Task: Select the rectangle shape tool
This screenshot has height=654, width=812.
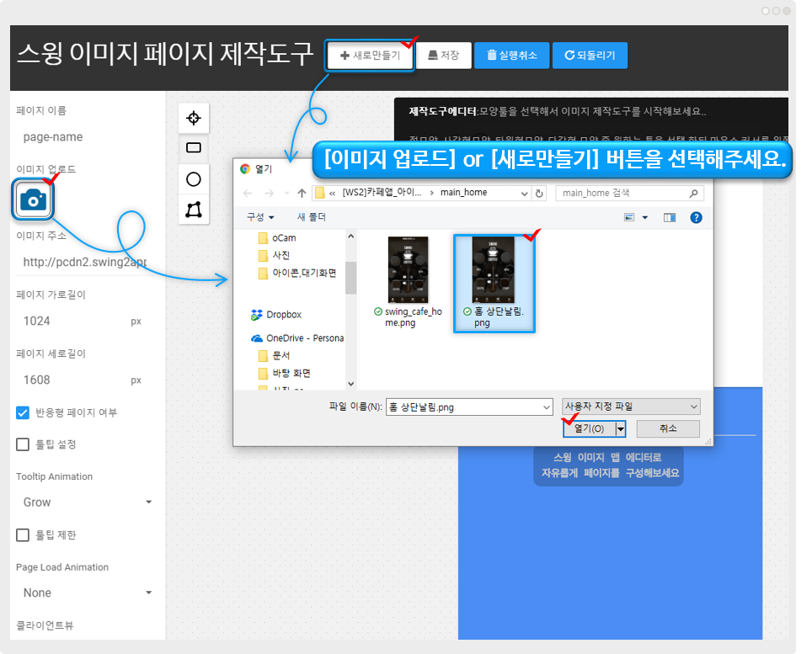Action: (x=194, y=148)
